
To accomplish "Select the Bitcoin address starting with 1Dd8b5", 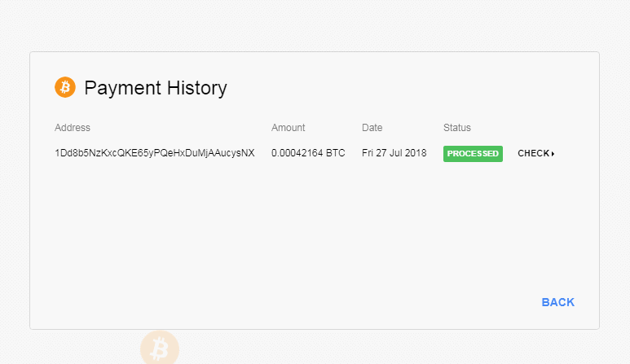I will point(154,154).
